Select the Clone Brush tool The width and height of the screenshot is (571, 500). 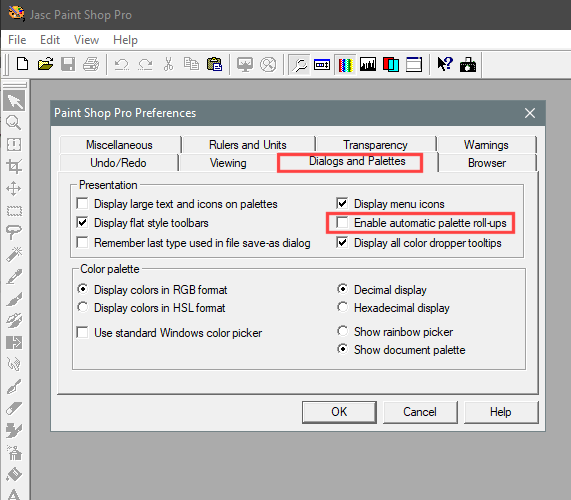pyautogui.click(x=14, y=320)
